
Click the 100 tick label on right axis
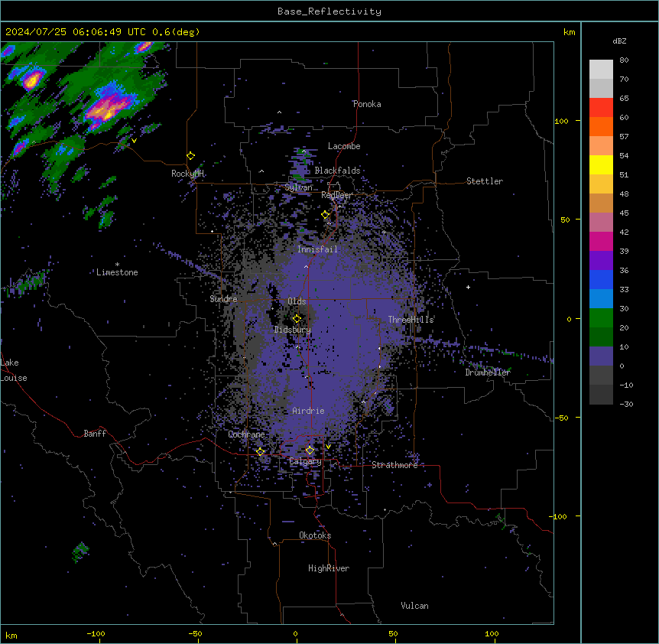click(x=561, y=121)
